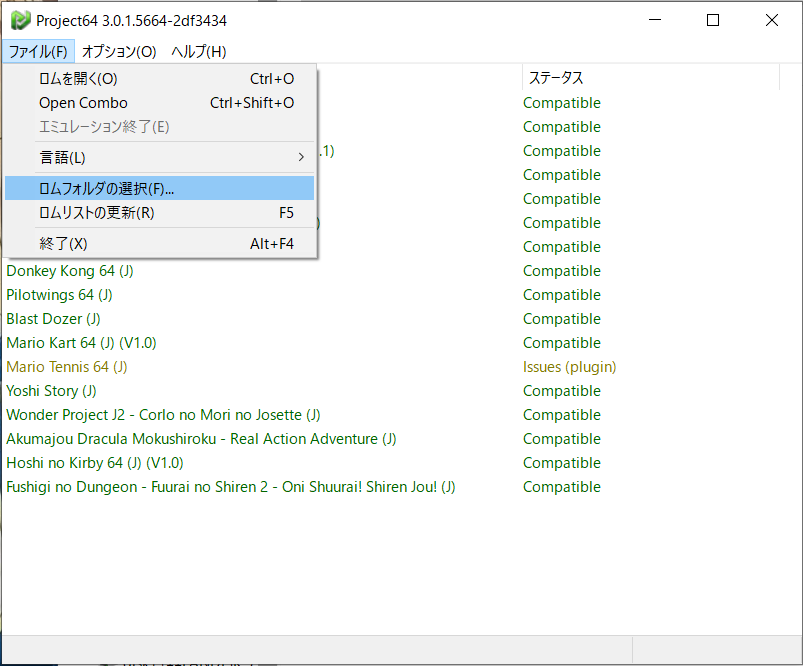This screenshot has height=666, width=803.
Task: Click the ステータス column header
Action: (x=650, y=78)
